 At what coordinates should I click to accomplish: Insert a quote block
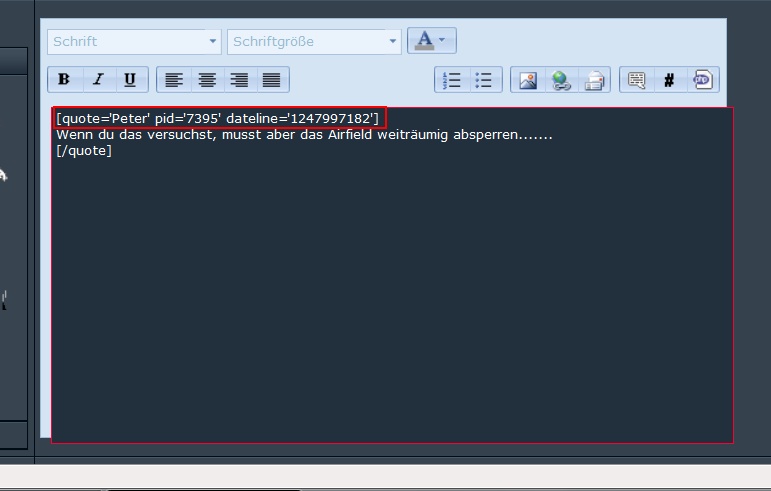pyautogui.click(x=636, y=80)
